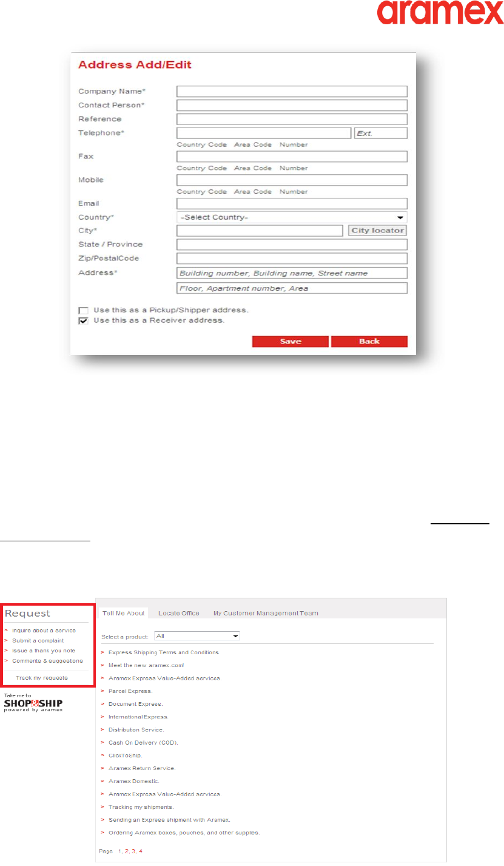Go to page 2 of results
The width and height of the screenshot is (504, 866).
click(x=127, y=851)
